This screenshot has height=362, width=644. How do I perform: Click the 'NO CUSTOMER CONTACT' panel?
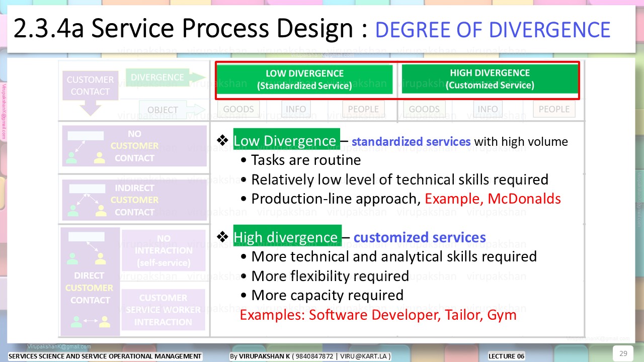click(134, 146)
